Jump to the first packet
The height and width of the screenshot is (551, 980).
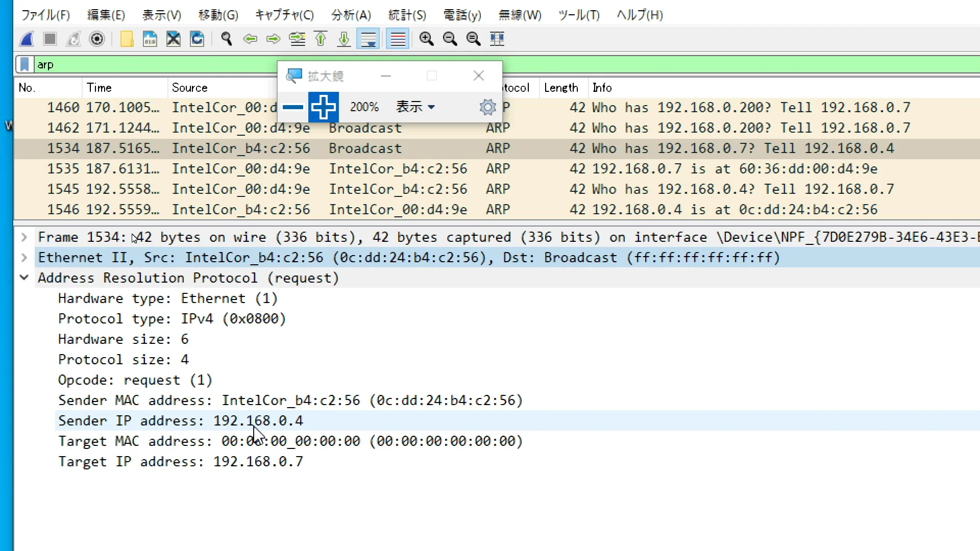(321, 39)
